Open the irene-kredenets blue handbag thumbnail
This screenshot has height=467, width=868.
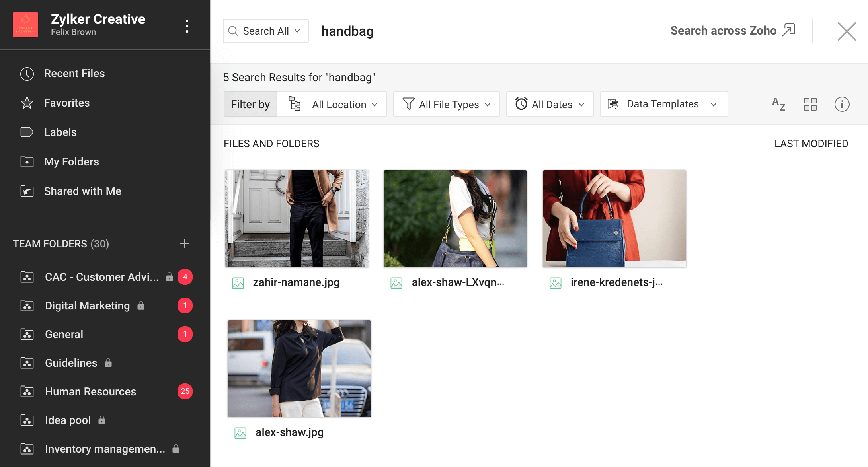(614, 219)
